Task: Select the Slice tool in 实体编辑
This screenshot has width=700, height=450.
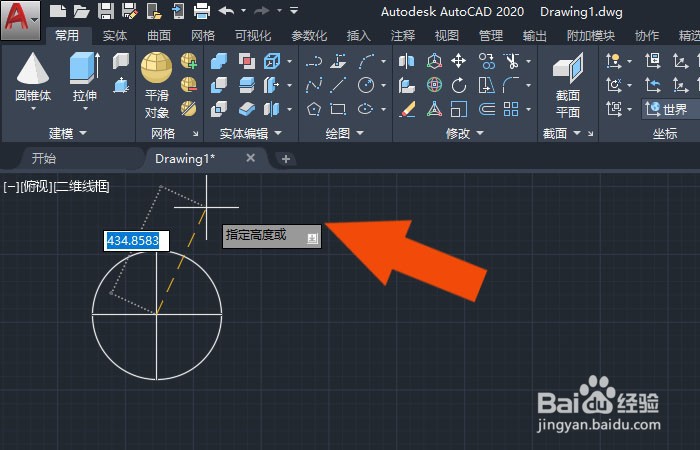Action: coord(246,84)
